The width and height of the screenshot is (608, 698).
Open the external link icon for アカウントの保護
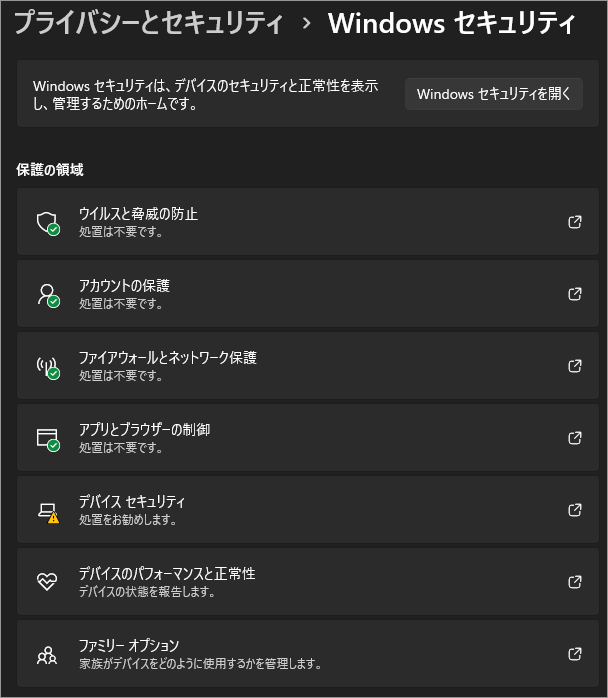pyautogui.click(x=575, y=294)
